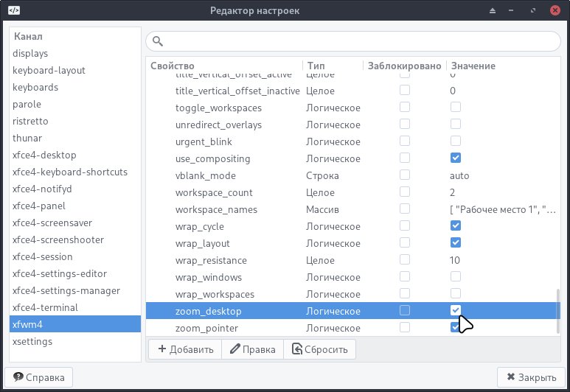Select the thunar channel in list

coord(27,138)
